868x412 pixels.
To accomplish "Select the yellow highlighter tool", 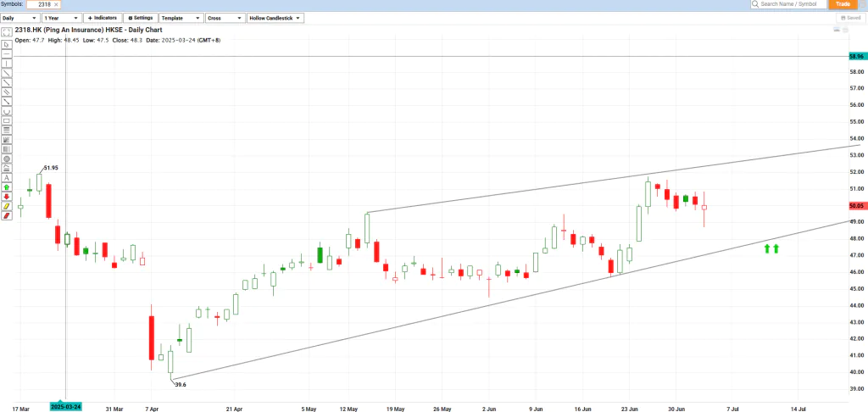I will click(x=7, y=206).
